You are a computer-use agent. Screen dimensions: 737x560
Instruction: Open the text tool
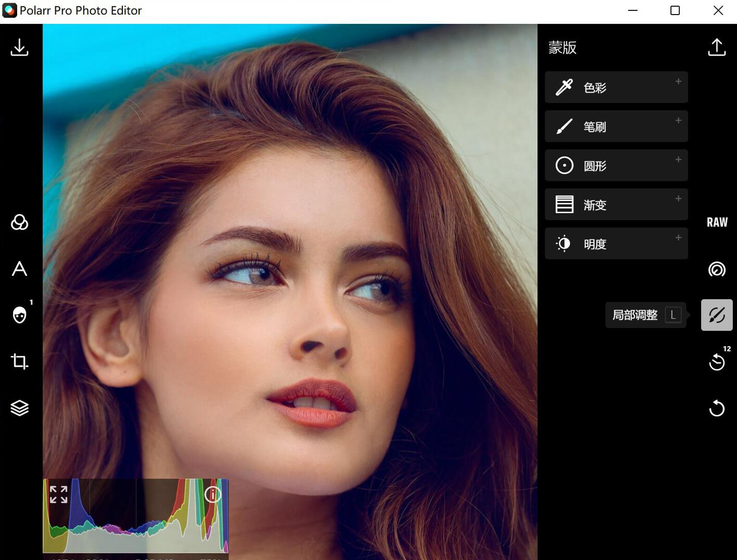(19, 269)
